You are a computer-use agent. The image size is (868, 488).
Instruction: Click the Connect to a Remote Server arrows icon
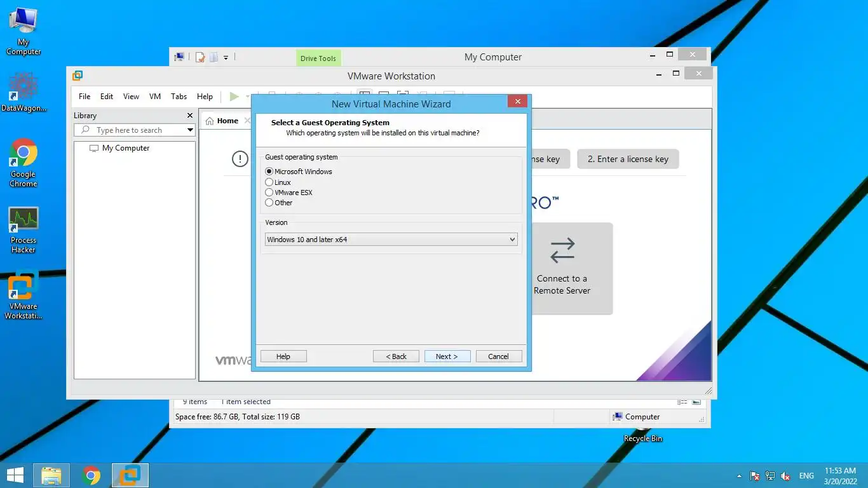[562, 251]
